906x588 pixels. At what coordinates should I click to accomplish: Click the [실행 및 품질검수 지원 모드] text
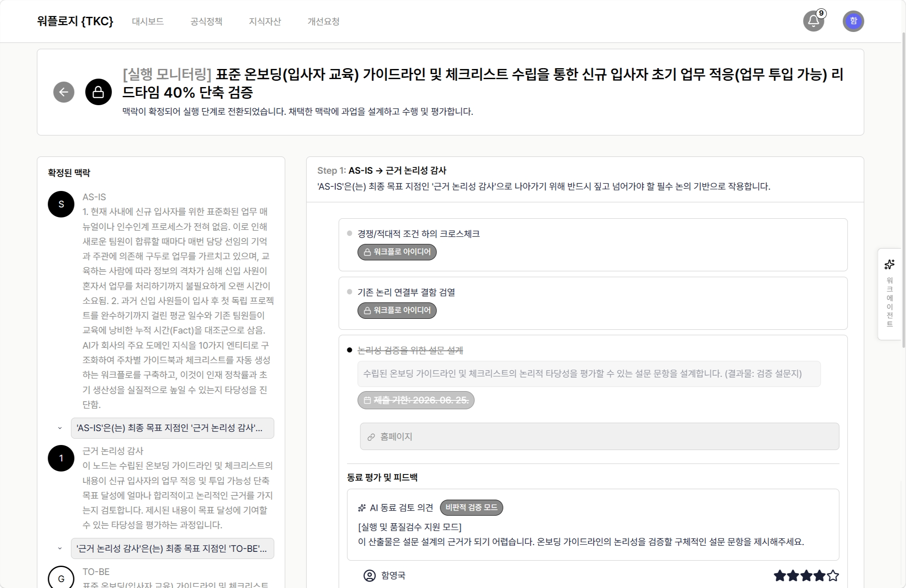tap(409, 527)
